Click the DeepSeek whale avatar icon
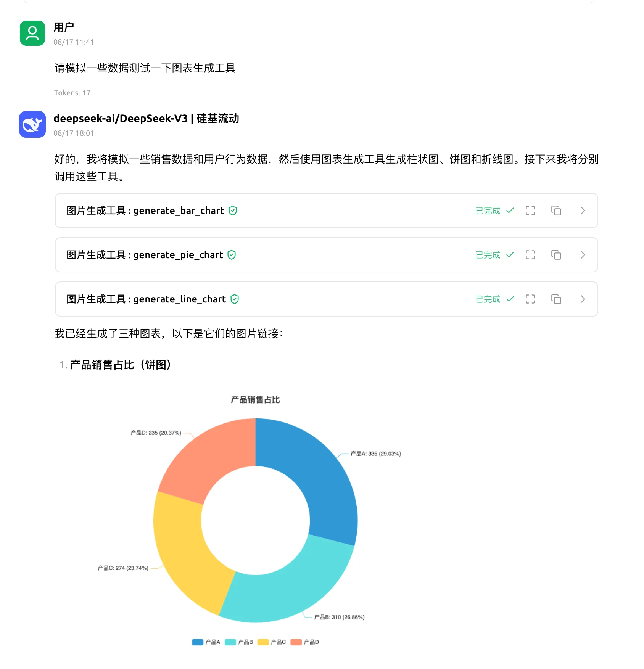This screenshot has height=669, width=644. 32,124
